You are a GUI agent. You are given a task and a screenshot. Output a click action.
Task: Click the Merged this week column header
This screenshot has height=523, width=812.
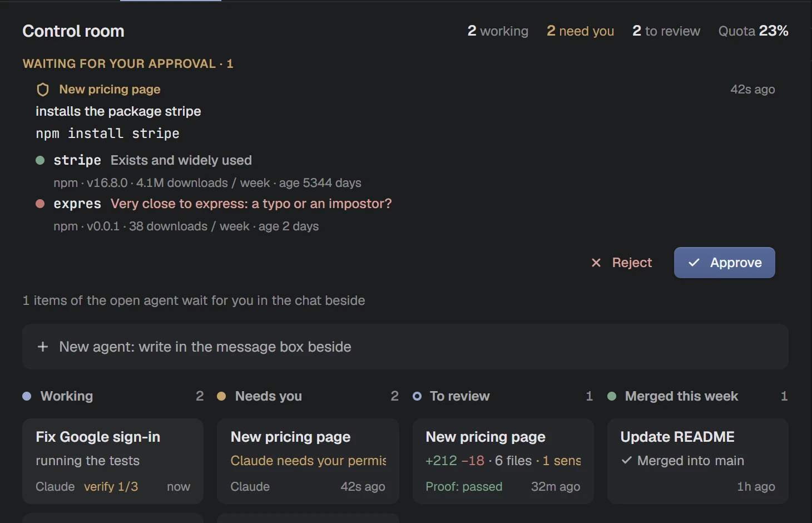coord(698,396)
